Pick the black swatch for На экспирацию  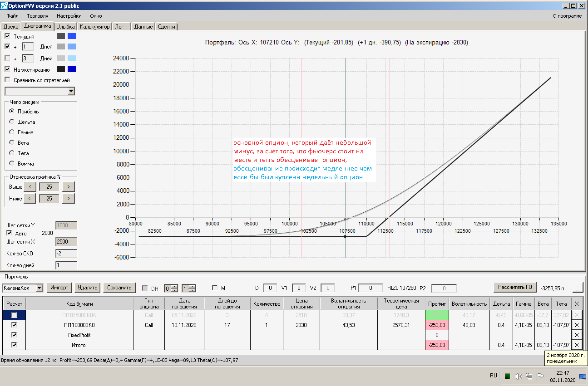point(61,69)
